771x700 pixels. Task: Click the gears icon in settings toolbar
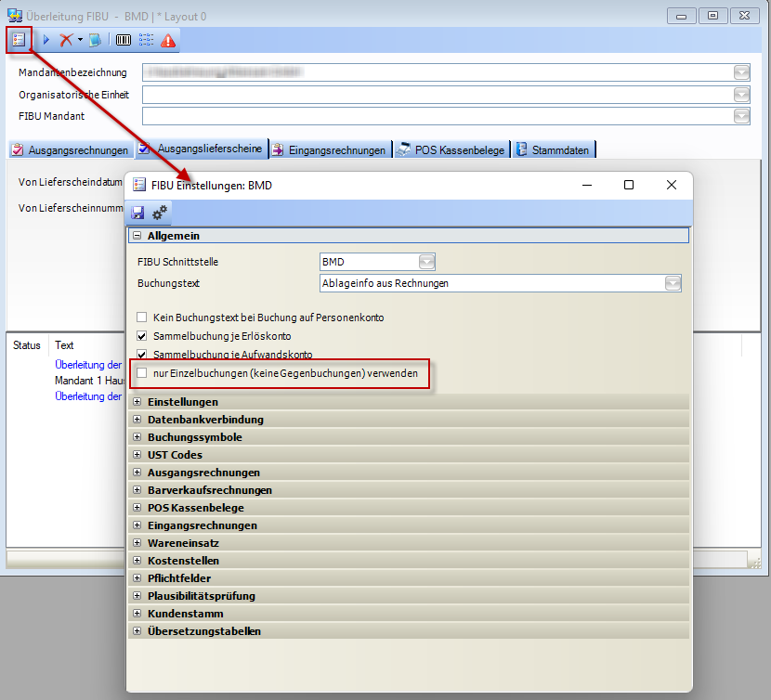coord(160,213)
